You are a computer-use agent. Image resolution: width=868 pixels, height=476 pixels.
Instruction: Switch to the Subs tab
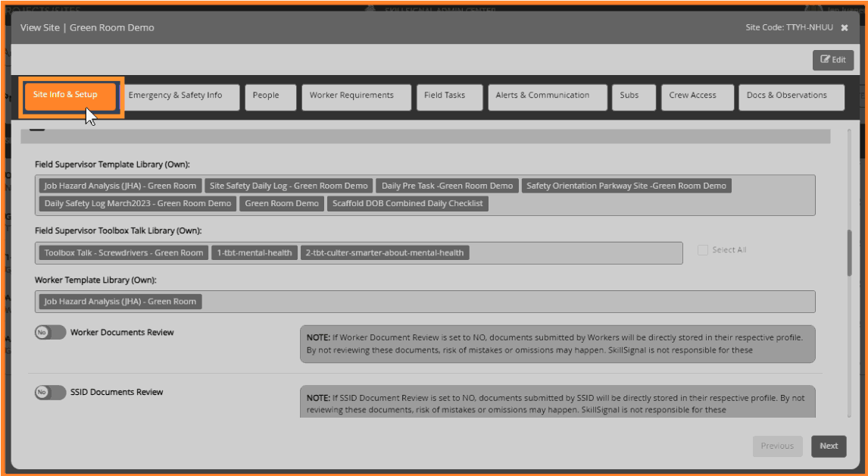point(634,97)
